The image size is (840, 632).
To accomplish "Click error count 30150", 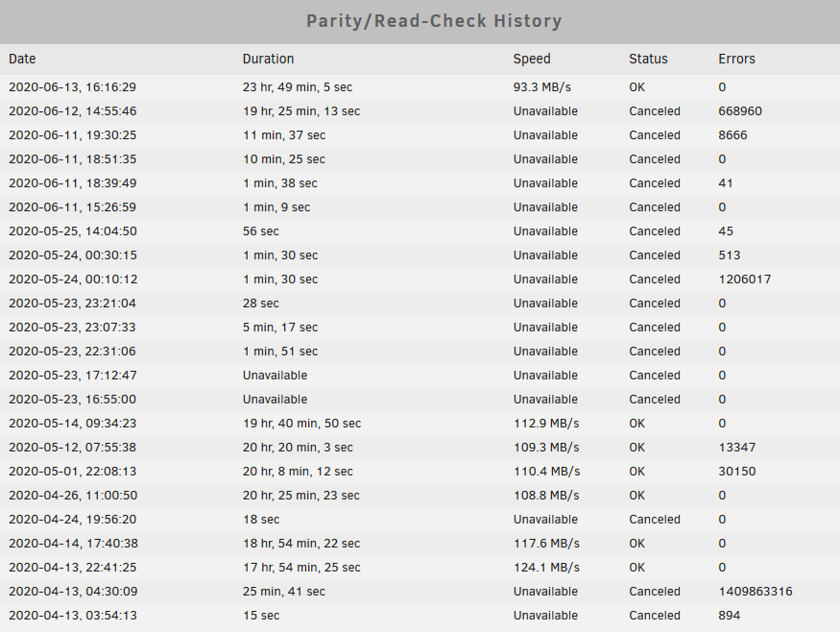I will (736, 472).
